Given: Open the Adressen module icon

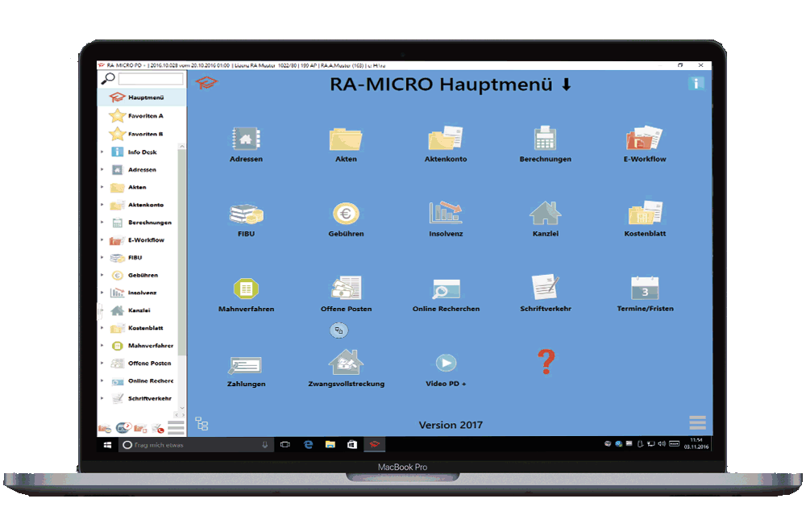Looking at the screenshot, I should (246, 139).
